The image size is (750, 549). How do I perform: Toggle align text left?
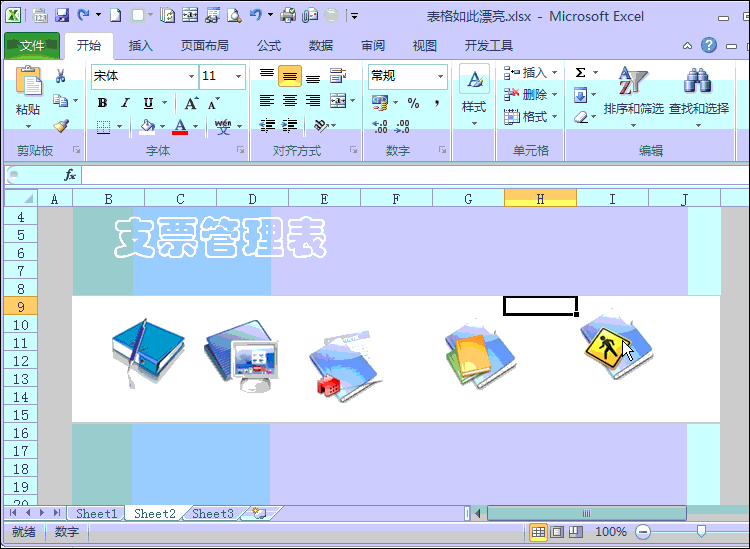coord(267,100)
